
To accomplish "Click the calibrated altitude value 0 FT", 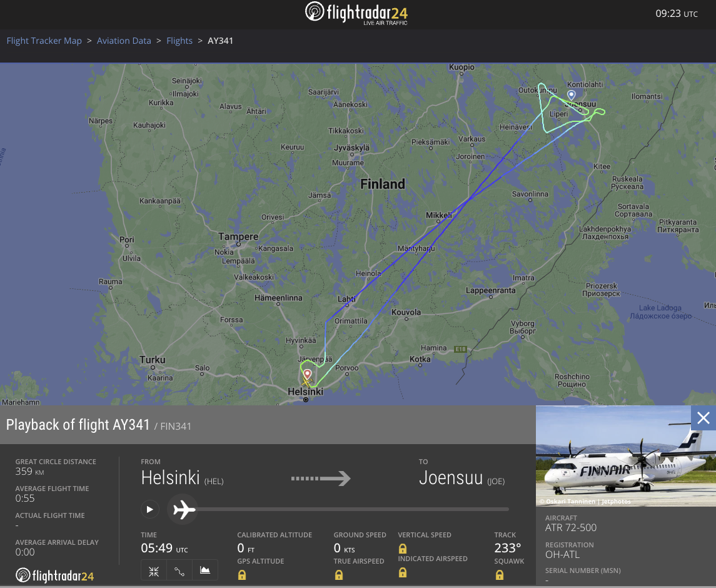I will 246,548.
